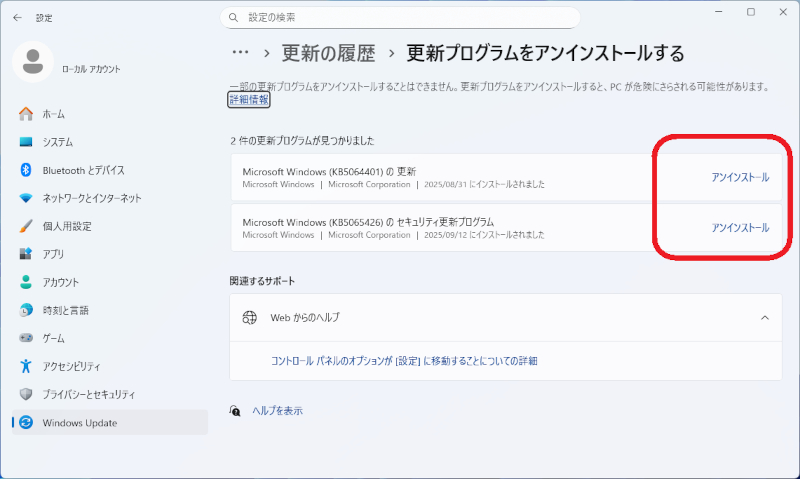Viewport: 800px width, 479px height.
Task: Click the Time and Language globe icon
Action: 26,310
